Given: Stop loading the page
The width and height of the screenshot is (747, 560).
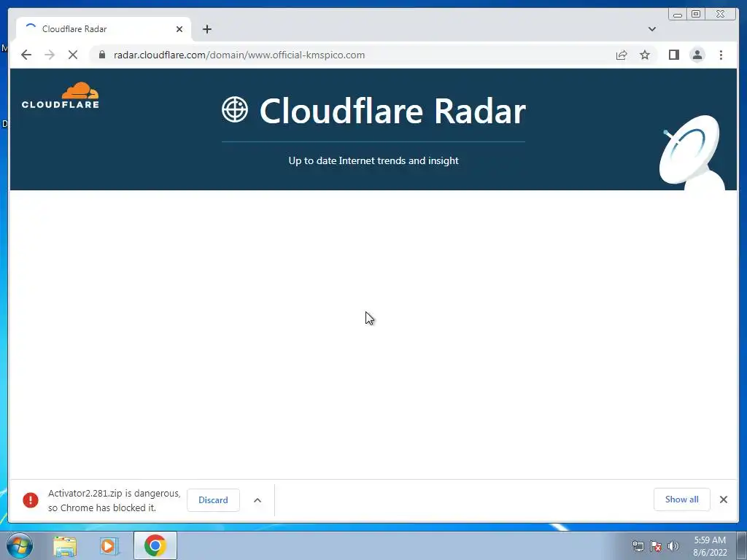Looking at the screenshot, I should (73, 55).
